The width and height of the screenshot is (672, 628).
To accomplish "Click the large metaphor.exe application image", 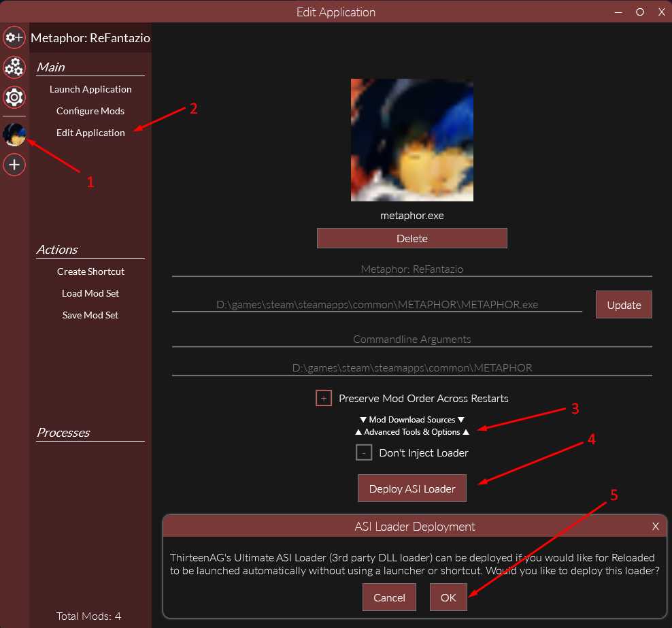I will (412, 139).
